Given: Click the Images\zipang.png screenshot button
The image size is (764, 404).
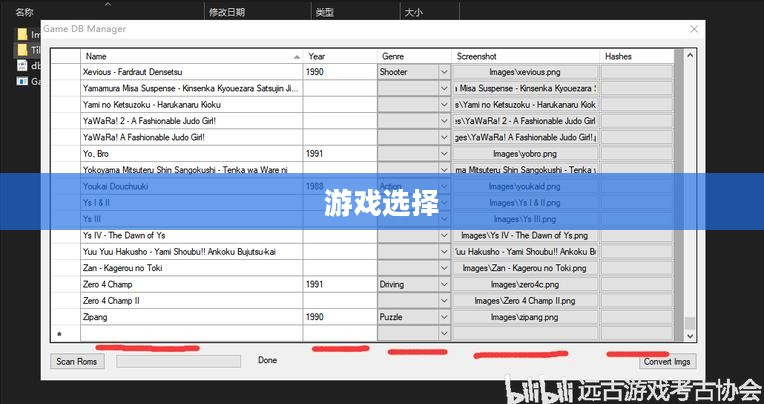Looking at the screenshot, I should click(x=525, y=317).
